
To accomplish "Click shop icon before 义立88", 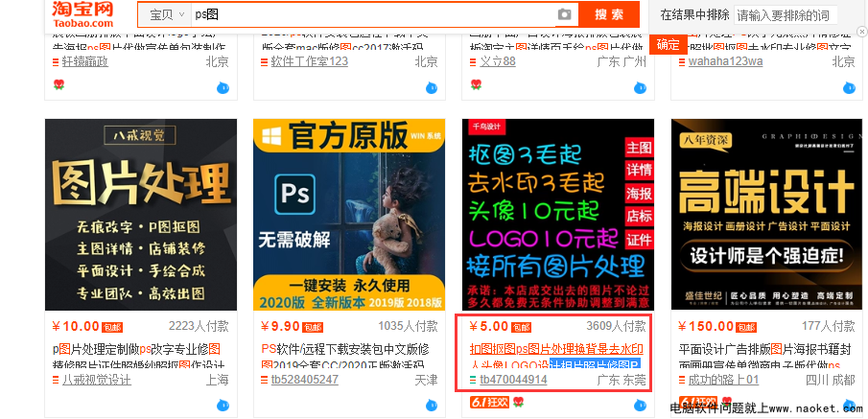I will pos(473,62).
